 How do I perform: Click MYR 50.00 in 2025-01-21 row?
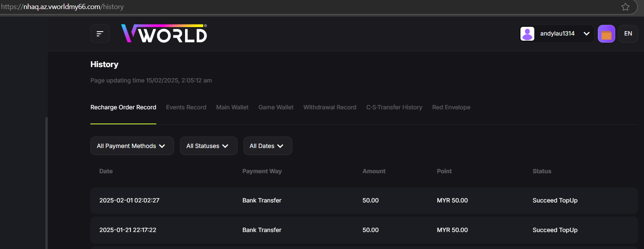(452, 230)
